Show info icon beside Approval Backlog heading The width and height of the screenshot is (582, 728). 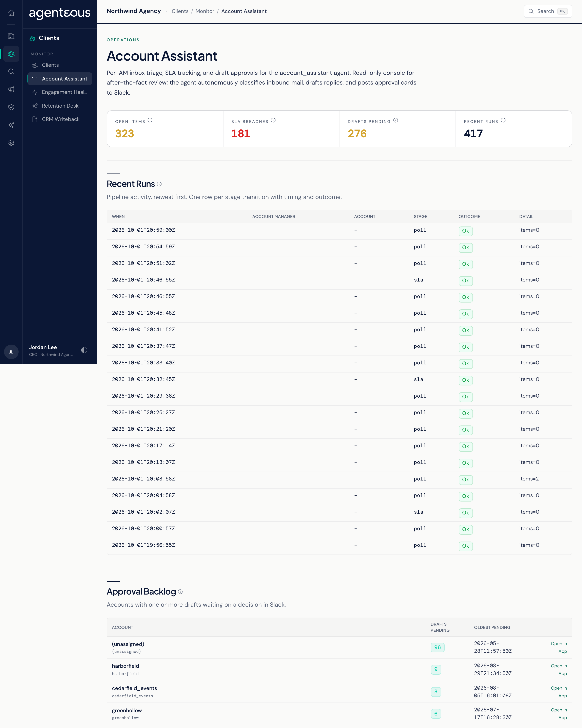coord(180,591)
